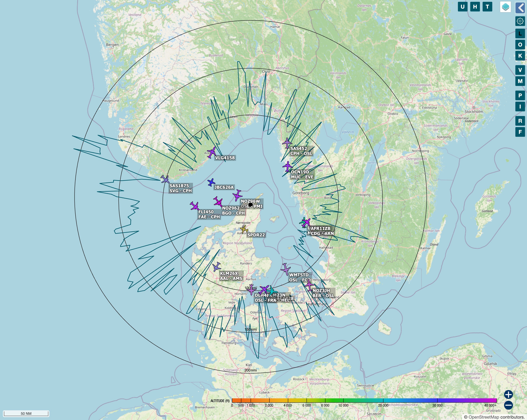Click the NOZ3JH BER - OSL label

323,293
